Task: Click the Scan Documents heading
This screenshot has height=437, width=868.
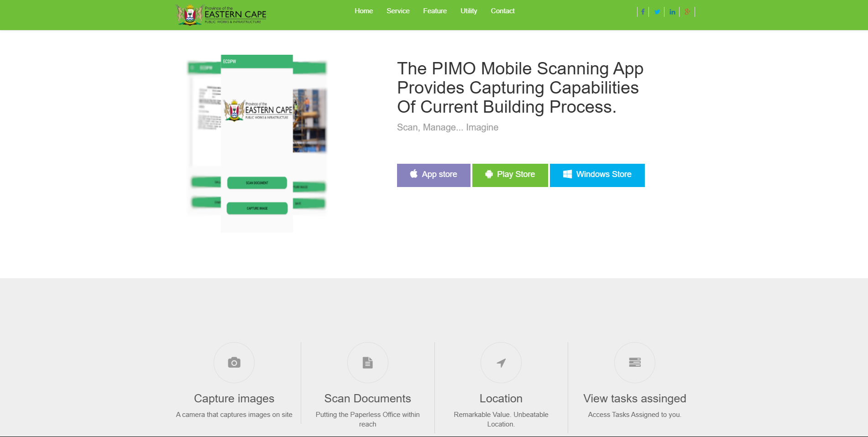Action: coord(368,398)
